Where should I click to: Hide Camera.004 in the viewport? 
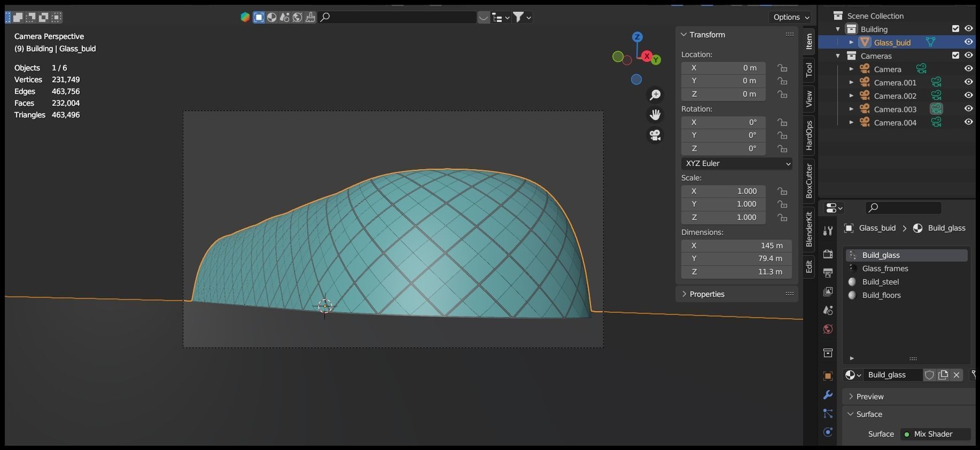(x=968, y=122)
